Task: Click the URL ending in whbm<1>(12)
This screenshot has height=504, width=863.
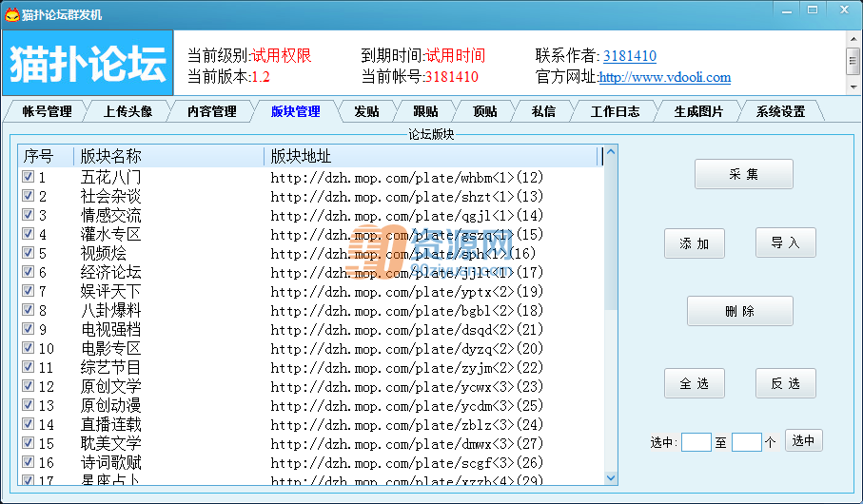Action: pyautogui.click(x=406, y=178)
